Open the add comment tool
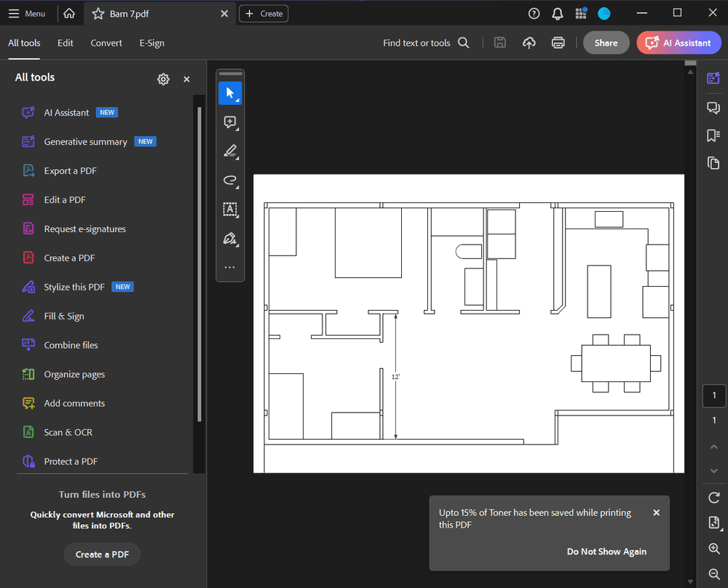The height and width of the screenshot is (588, 728). (x=230, y=122)
